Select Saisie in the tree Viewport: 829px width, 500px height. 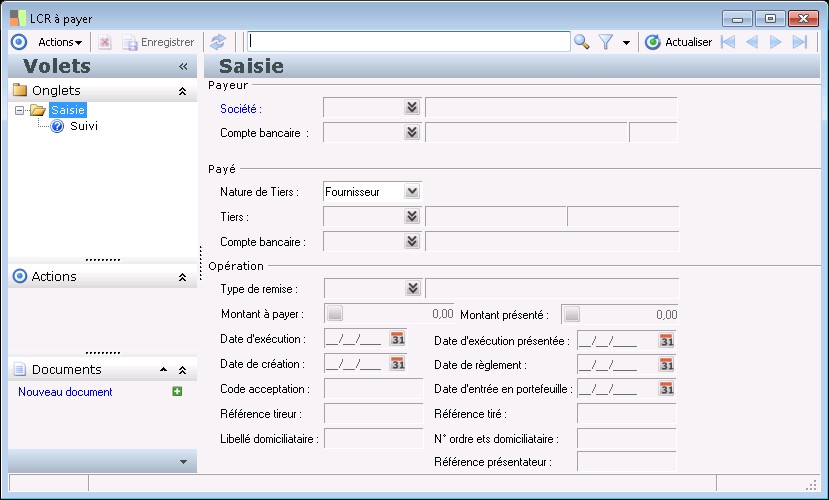click(x=68, y=110)
